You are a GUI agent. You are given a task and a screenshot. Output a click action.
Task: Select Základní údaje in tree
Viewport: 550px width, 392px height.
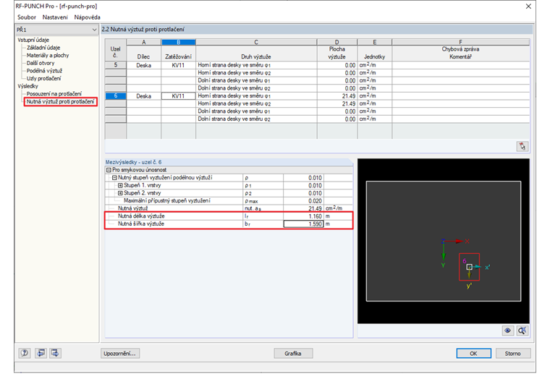point(43,48)
